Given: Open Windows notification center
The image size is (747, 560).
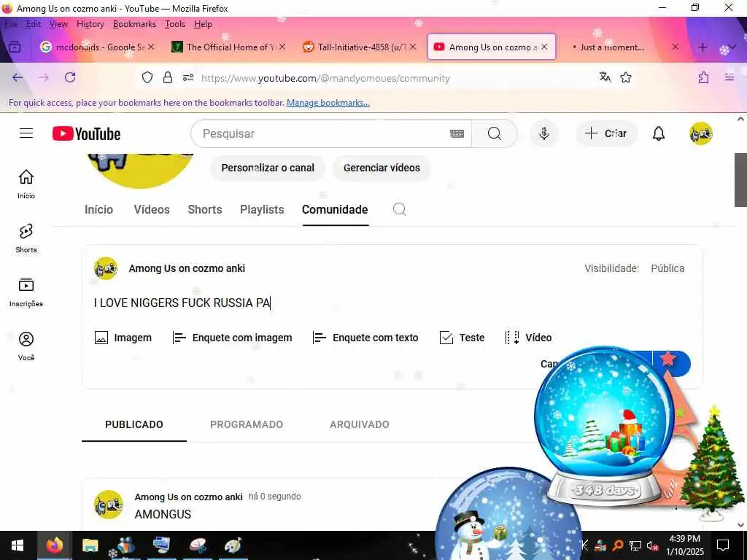Looking at the screenshot, I should tap(723, 545).
